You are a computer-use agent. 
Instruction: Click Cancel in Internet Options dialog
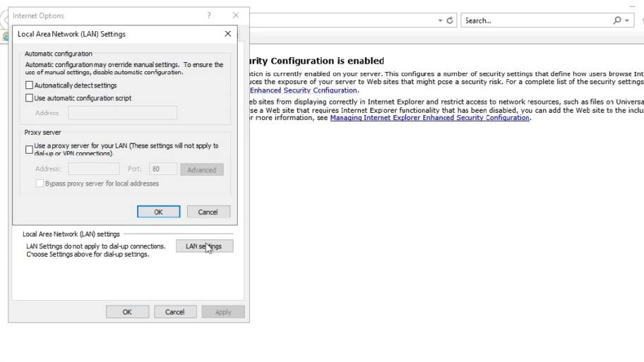[x=175, y=312]
